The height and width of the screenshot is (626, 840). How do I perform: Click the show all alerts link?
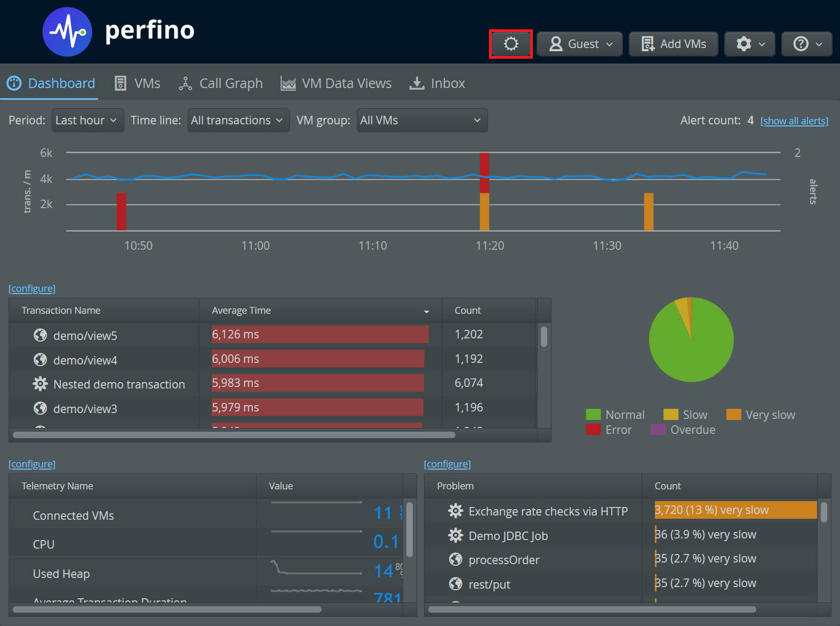[794, 121]
